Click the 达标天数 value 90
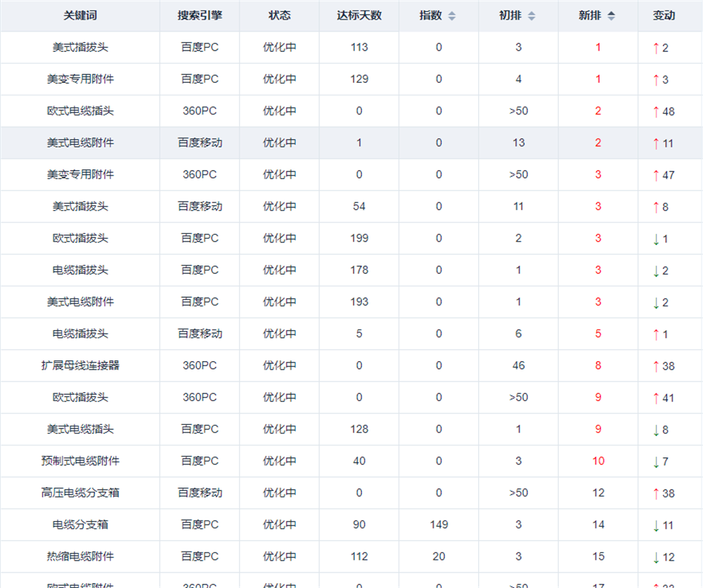The width and height of the screenshot is (703, 588). (x=359, y=524)
